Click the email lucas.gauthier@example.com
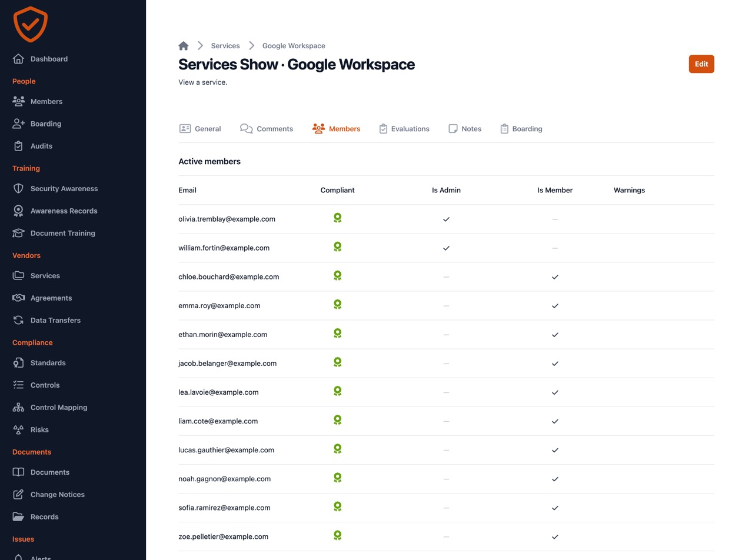This screenshot has height=560, width=755. [227, 450]
